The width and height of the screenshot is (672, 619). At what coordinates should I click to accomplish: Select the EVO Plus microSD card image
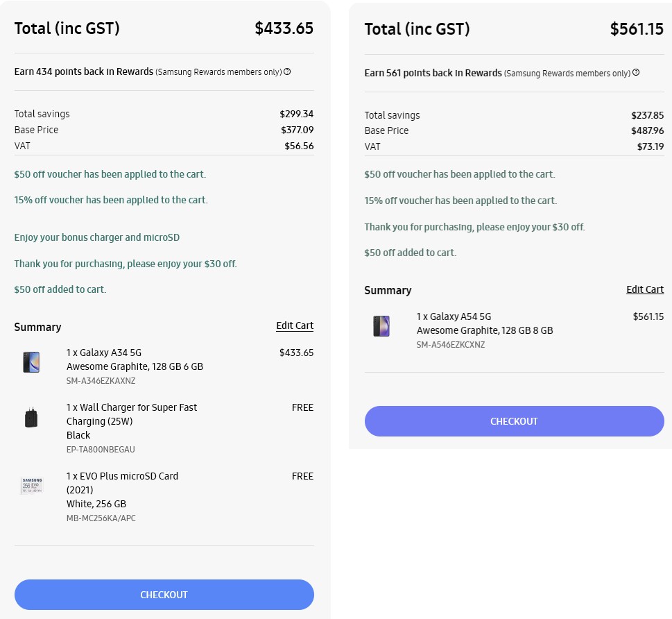pyautogui.click(x=31, y=485)
